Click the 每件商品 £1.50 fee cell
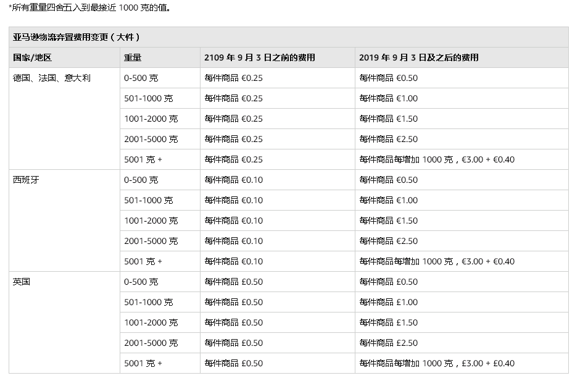Viewport: 588px width, 386px height. [x=389, y=322]
